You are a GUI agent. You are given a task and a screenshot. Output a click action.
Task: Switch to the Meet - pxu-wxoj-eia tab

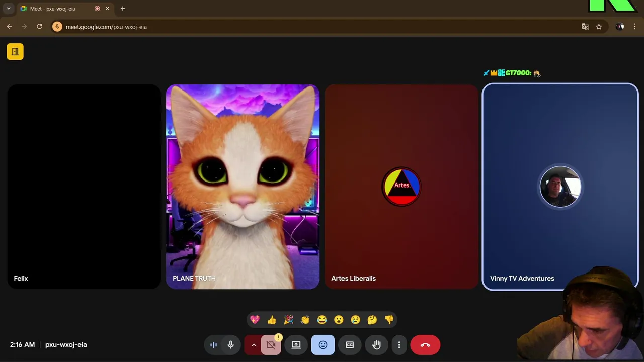tap(64, 9)
